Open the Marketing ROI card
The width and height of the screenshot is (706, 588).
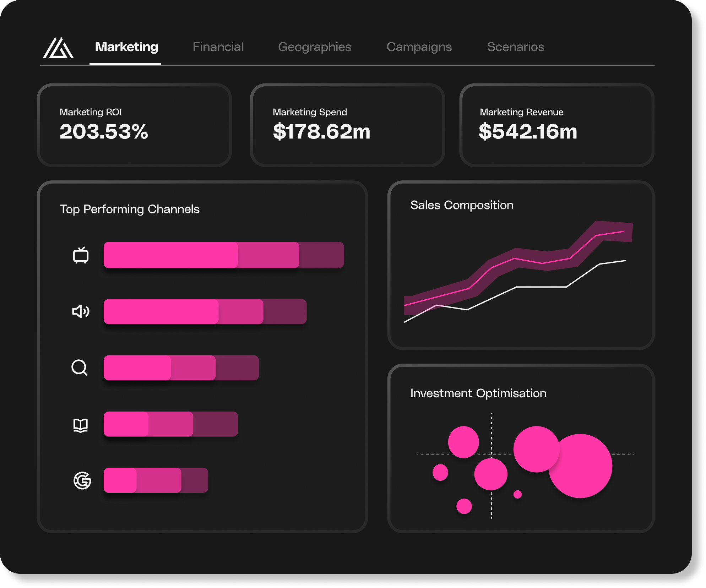(x=134, y=125)
